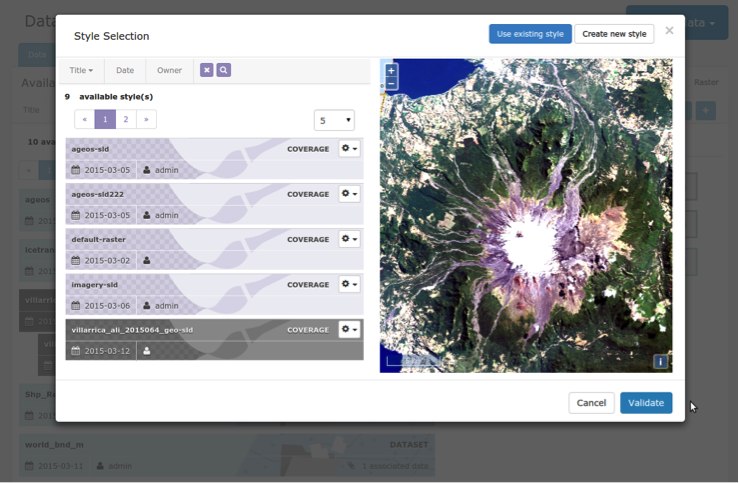Sort styles by Owner
The width and height of the screenshot is (739, 483).
click(x=169, y=70)
